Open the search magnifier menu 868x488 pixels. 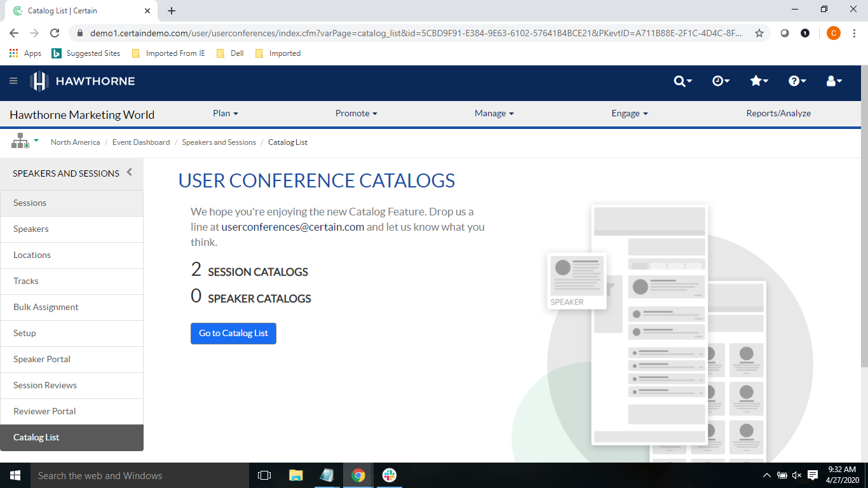[682, 81]
